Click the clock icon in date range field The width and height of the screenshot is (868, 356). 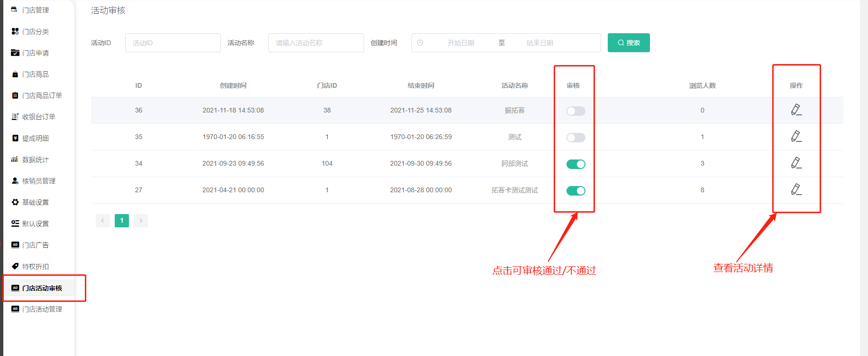pos(420,43)
